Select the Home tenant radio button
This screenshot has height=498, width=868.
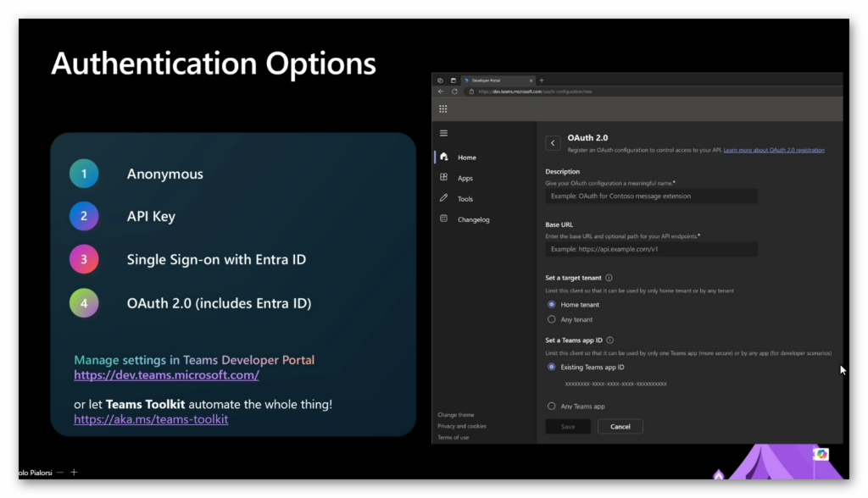pyautogui.click(x=551, y=304)
